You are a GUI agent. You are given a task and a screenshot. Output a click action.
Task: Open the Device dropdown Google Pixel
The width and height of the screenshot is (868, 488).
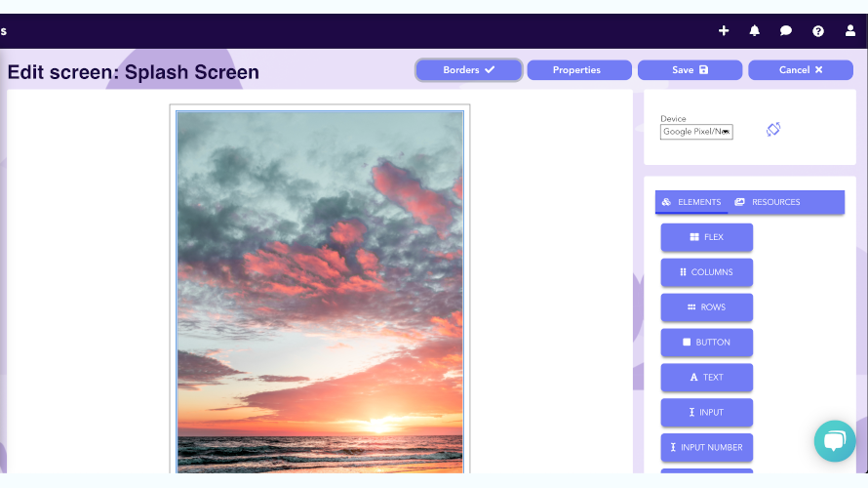(x=696, y=132)
